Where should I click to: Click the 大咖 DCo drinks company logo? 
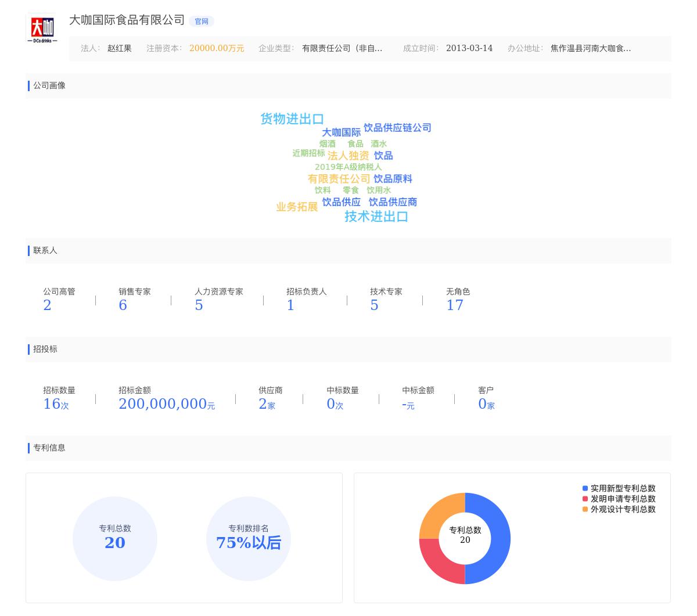42,28
